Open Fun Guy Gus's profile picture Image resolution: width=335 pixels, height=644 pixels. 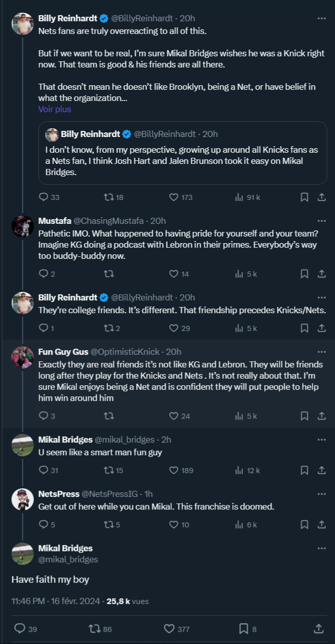click(22, 357)
